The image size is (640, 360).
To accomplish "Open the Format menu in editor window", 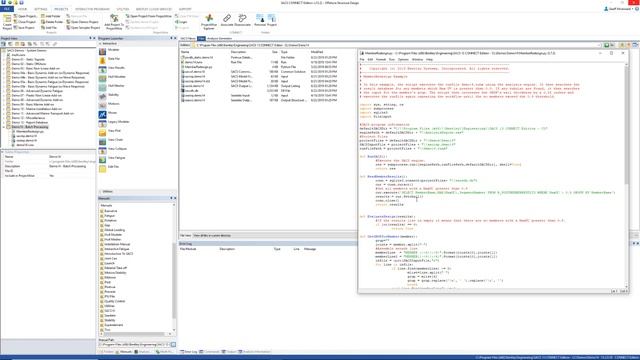I will 380,60.
